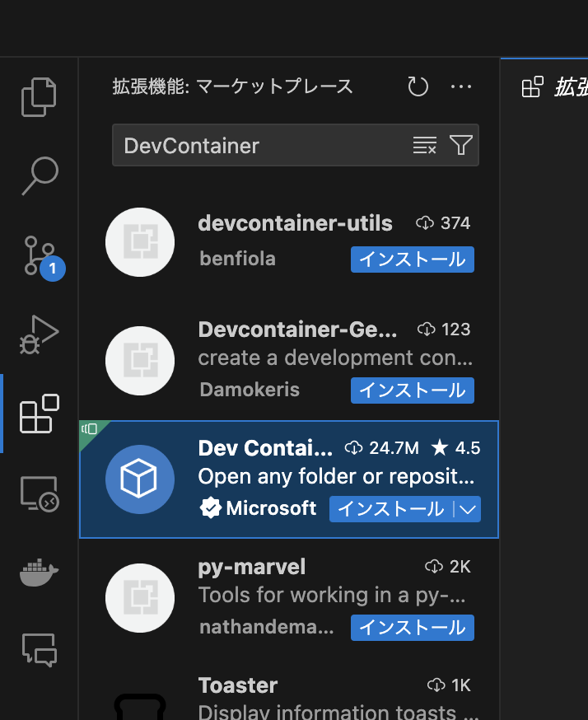Open the Search view in activity bar

click(40, 175)
